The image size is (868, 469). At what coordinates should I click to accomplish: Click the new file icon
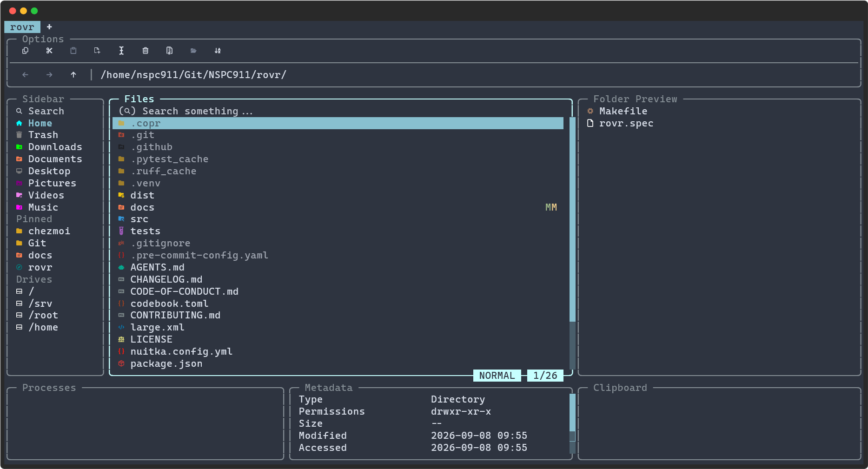tap(97, 51)
